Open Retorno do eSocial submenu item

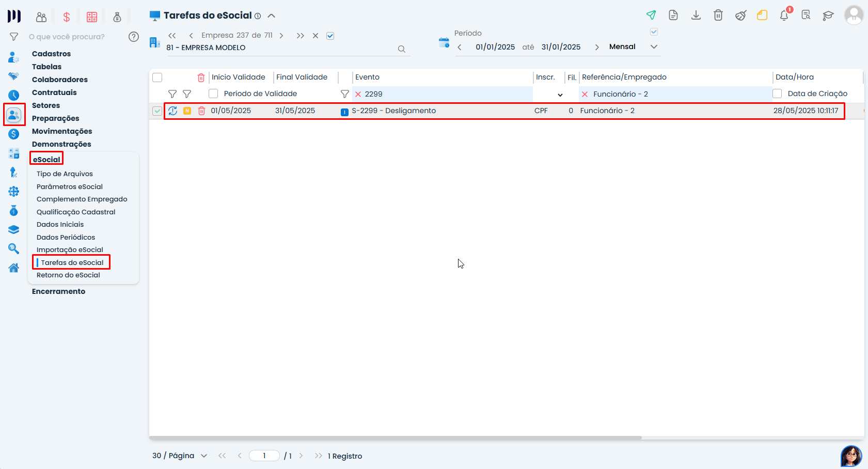tap(68, 275)
